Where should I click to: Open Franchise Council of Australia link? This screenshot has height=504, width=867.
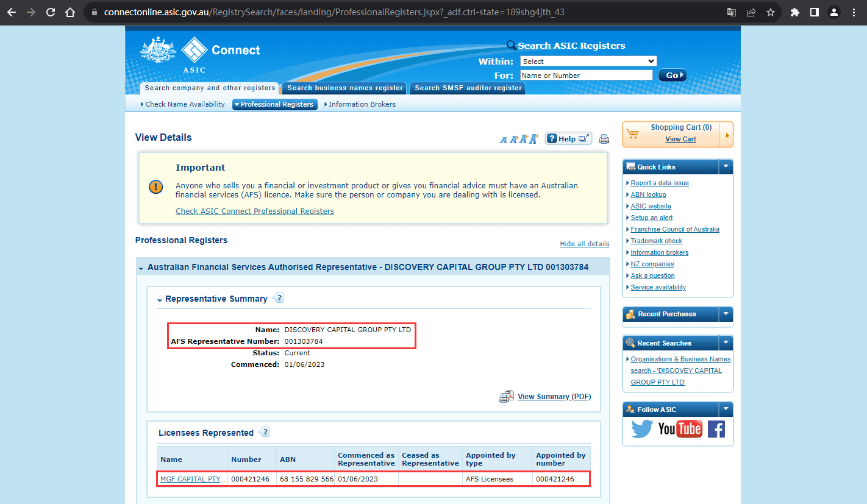675,229
